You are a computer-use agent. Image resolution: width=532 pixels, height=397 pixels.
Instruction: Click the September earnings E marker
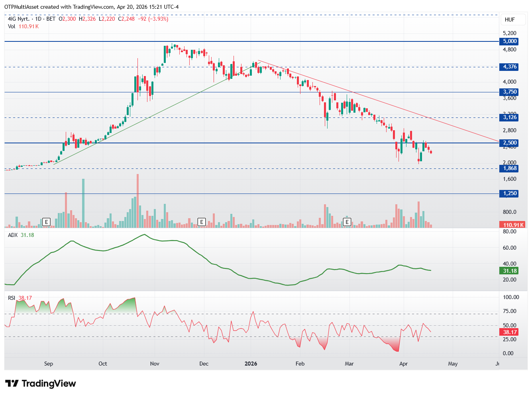pos(47,222)
